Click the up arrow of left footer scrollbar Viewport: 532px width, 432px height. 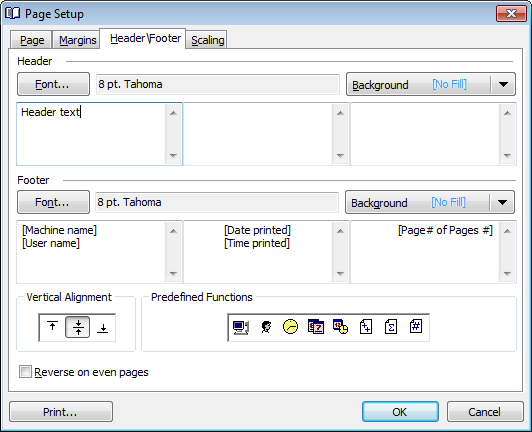coord(173,231)
